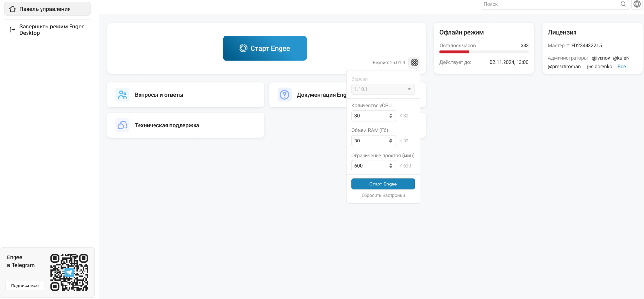Click the search magnifier icon
Screen dimensions: 644x299
(623, 4)
